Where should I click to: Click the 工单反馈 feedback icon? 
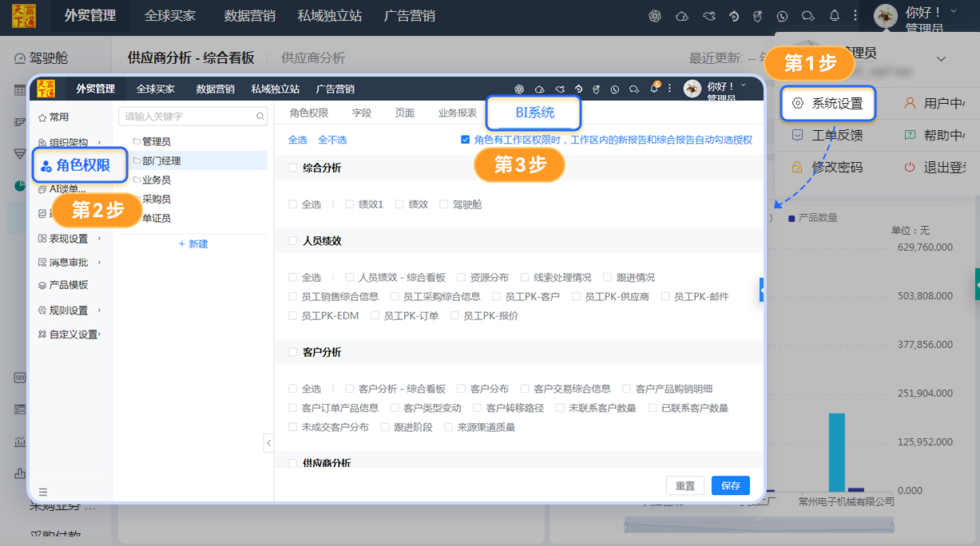[x=797, y=136]
